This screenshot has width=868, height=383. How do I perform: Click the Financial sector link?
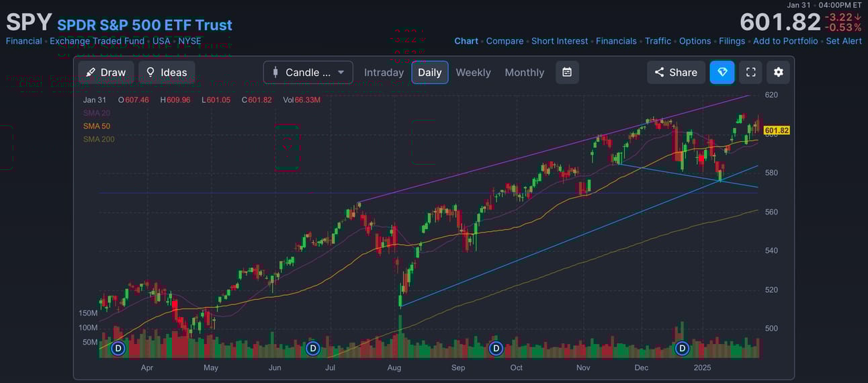[24, 41]
